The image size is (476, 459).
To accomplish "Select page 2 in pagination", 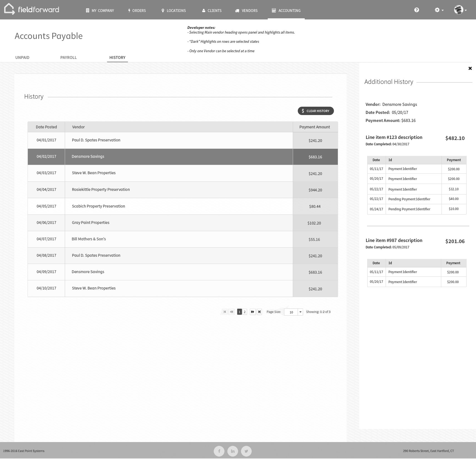I will (244, 312).
